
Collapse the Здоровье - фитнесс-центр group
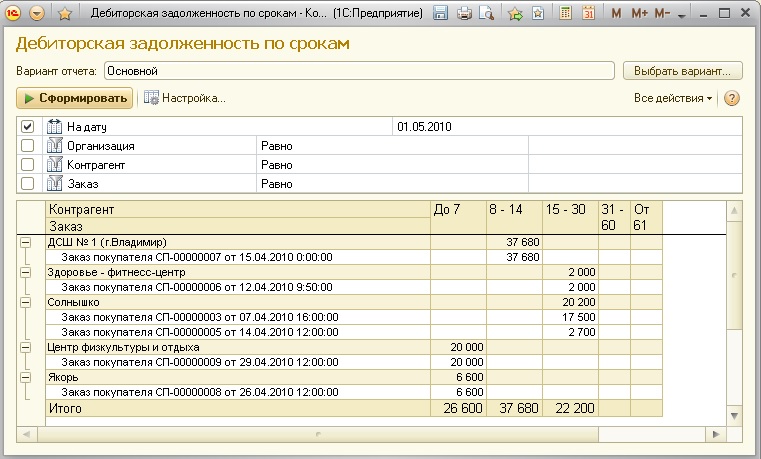point(25,273)
